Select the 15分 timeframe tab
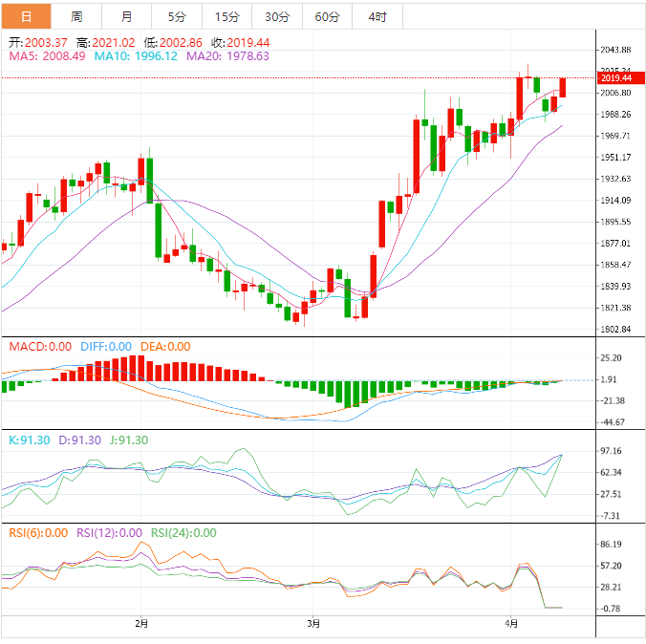Screen dimensions: 646x644 tap(227, 16)
